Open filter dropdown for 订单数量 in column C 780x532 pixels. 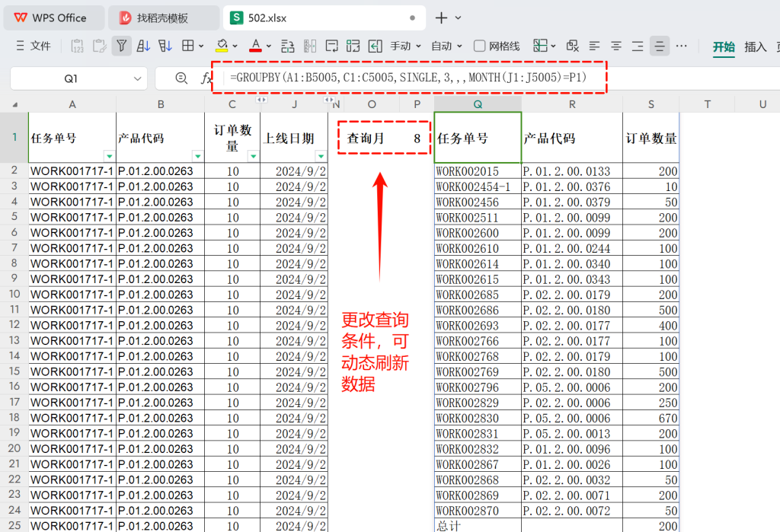[253, 156]
